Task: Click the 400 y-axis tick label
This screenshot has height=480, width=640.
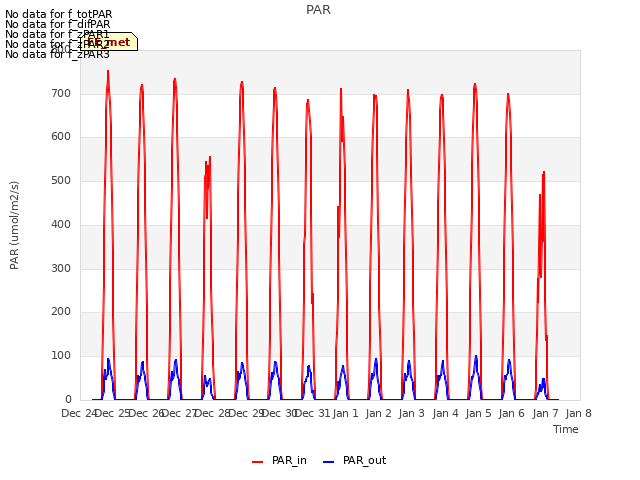Action: pos(61,224)
